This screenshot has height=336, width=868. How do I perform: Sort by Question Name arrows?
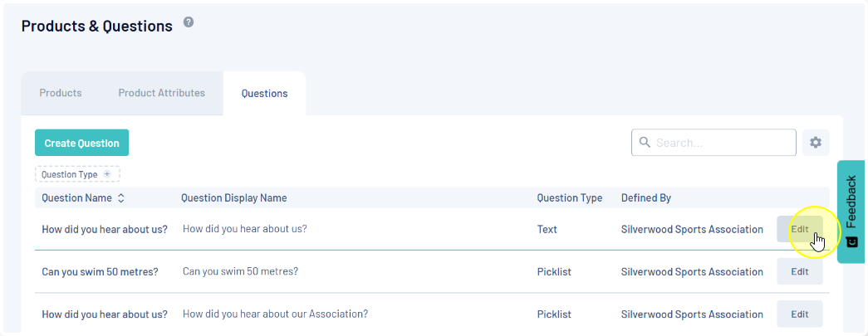(121, 198)
